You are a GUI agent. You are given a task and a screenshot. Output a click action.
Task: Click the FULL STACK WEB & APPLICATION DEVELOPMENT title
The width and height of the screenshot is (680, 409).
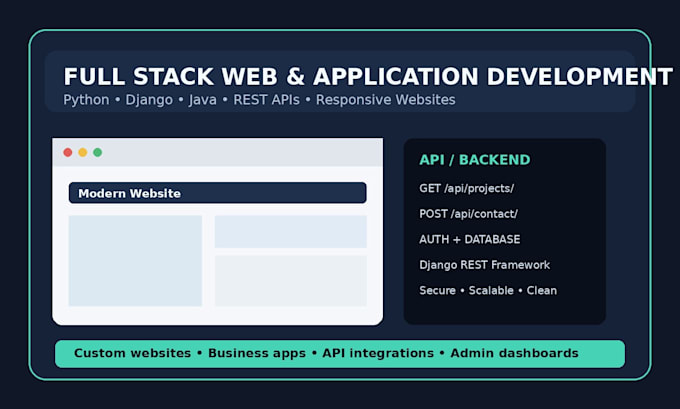[x=368, y=76]
